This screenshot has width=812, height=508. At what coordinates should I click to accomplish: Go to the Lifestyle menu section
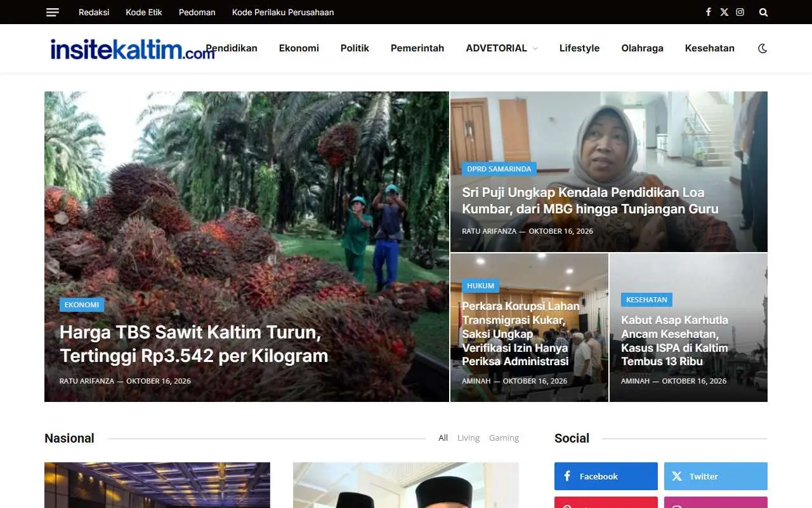pyautogui.click(x=579, y=48)
